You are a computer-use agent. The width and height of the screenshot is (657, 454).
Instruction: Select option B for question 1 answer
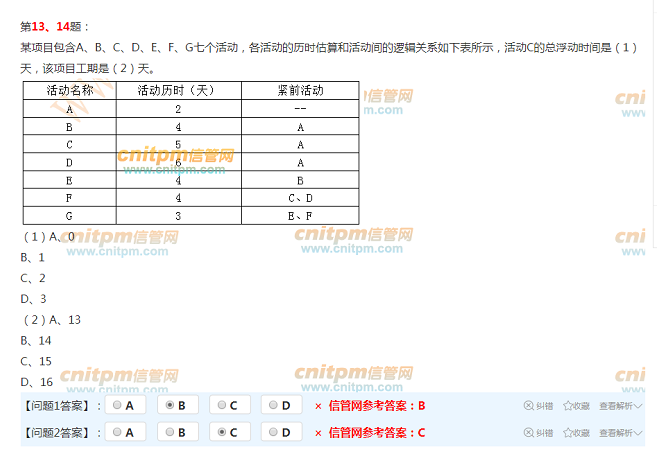(x=170, y=405)
